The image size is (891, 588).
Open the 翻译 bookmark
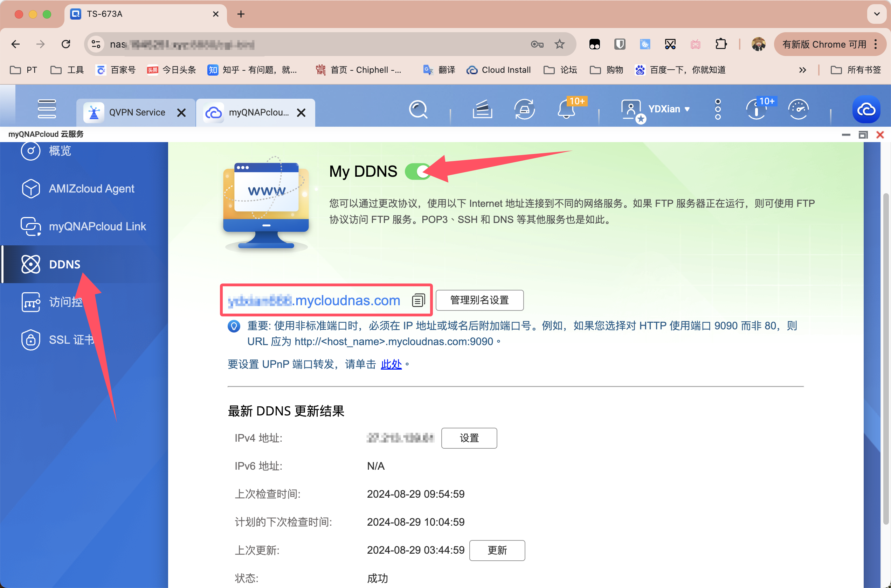coord(439,70)
